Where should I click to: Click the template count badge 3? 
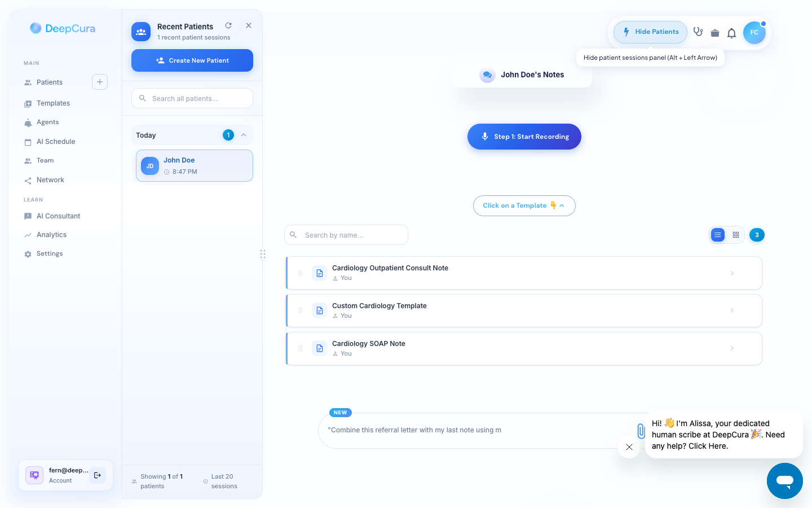[757, 235]
